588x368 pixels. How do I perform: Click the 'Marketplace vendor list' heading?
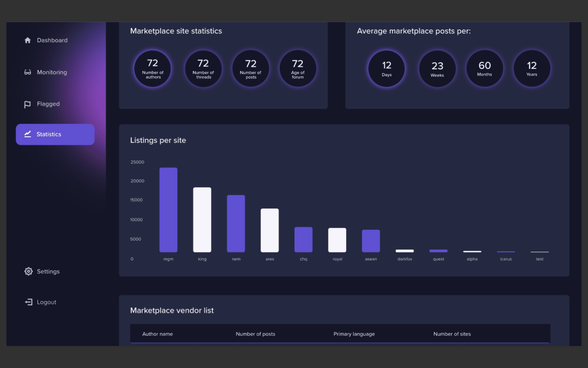172,310
